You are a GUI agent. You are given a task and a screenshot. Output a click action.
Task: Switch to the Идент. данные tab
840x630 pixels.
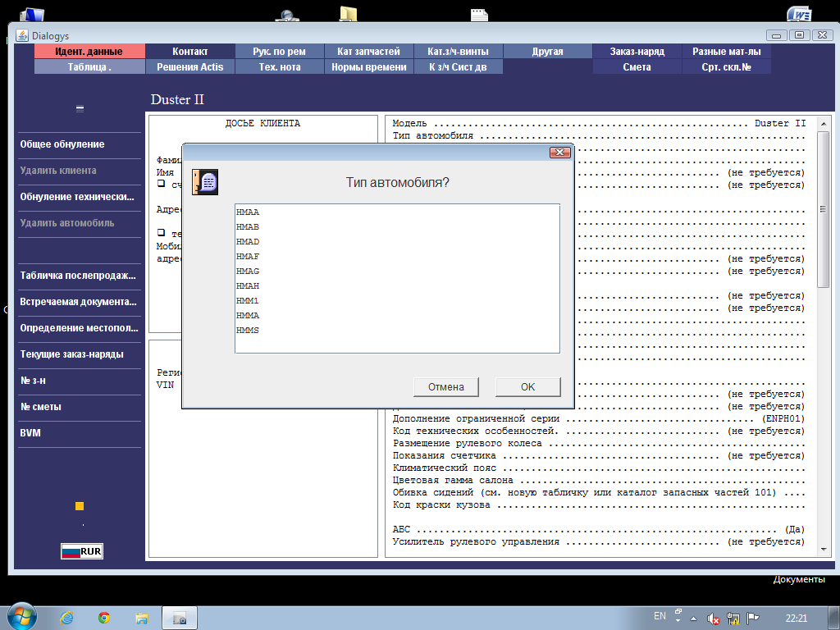(89, 52)
